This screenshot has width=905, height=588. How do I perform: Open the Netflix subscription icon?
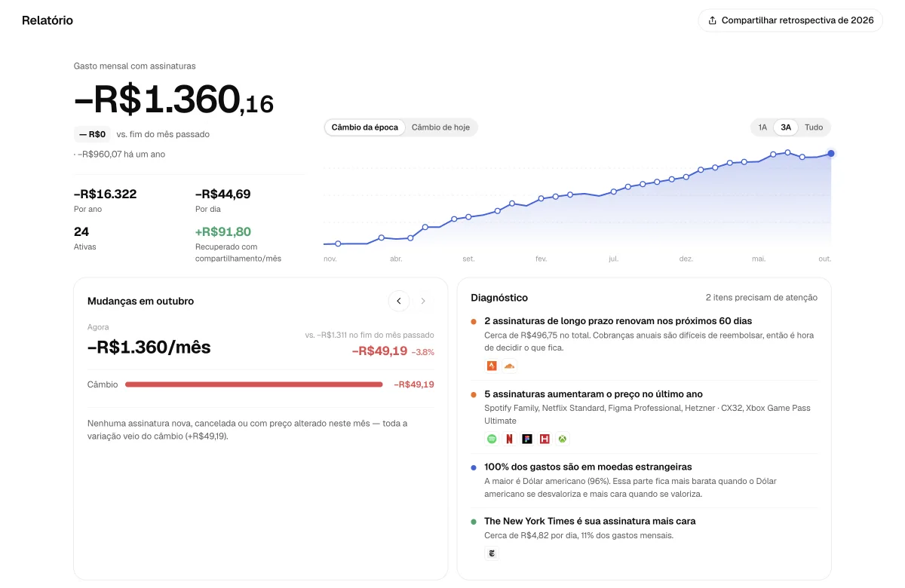(509, 439)
